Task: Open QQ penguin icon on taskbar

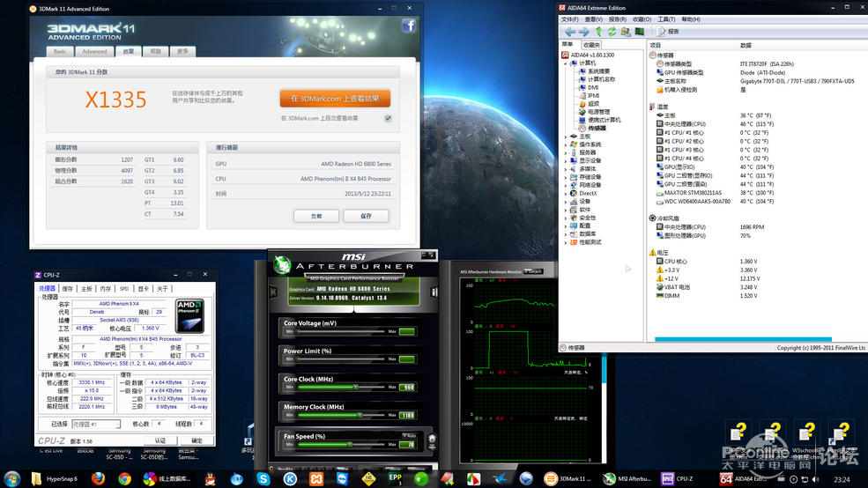Action: (211, 478)
